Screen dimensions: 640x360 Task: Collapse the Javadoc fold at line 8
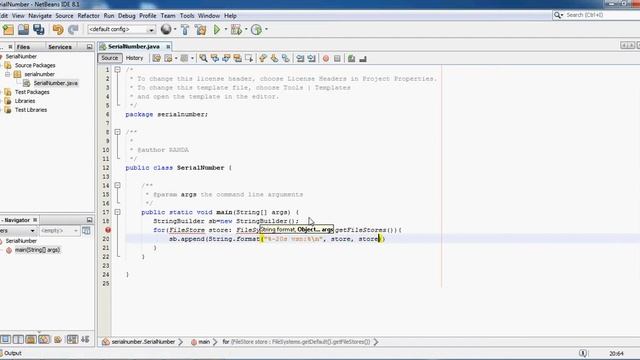tap(117, 132)
